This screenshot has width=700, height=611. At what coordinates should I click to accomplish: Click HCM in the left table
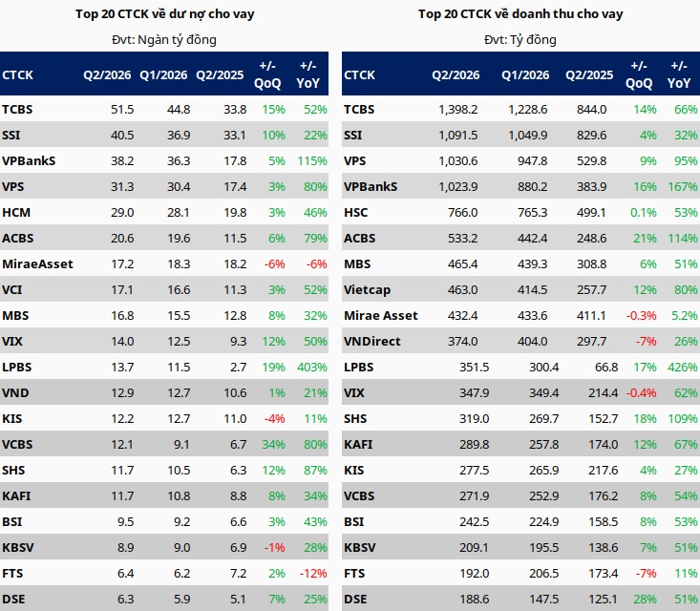click(x=16, y=213)
